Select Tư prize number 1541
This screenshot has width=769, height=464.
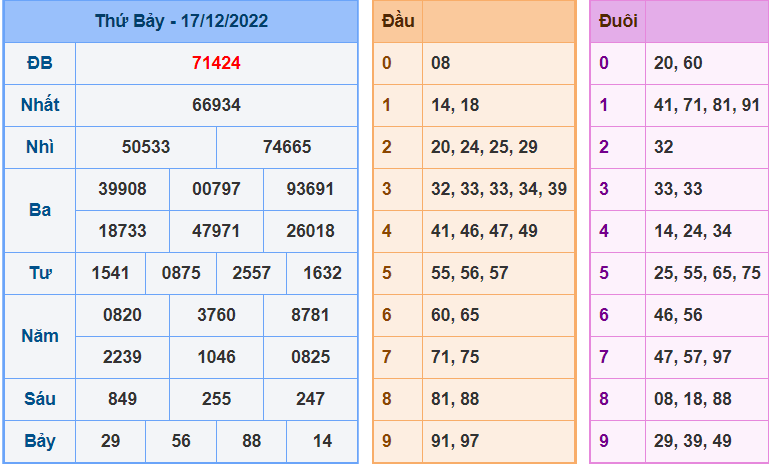pos(110,273)
